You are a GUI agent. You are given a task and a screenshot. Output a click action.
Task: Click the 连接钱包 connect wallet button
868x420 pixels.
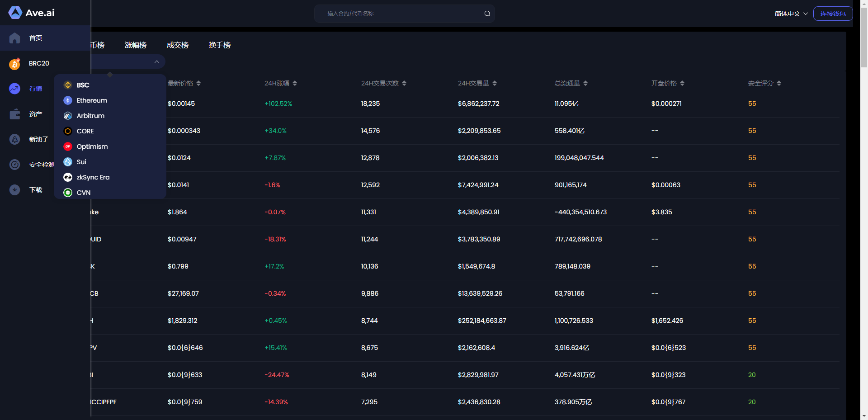click(x=833, y=14)
